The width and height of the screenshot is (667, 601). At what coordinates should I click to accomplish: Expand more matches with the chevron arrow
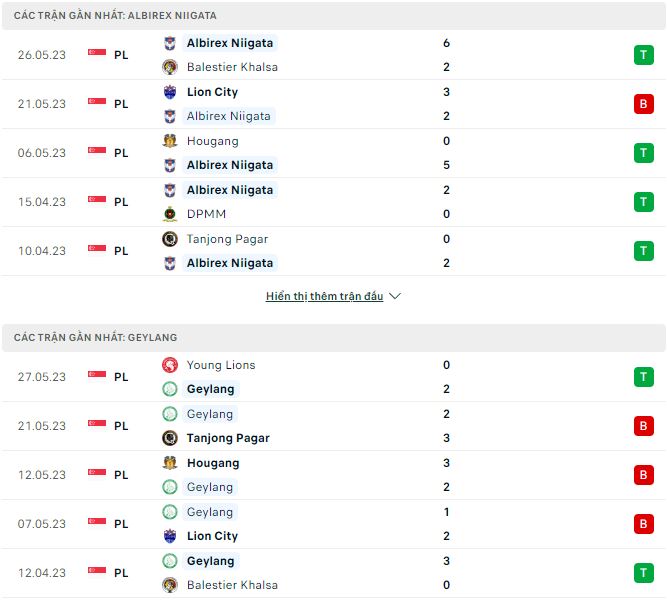pyautogui.click(x=395, y=296)
